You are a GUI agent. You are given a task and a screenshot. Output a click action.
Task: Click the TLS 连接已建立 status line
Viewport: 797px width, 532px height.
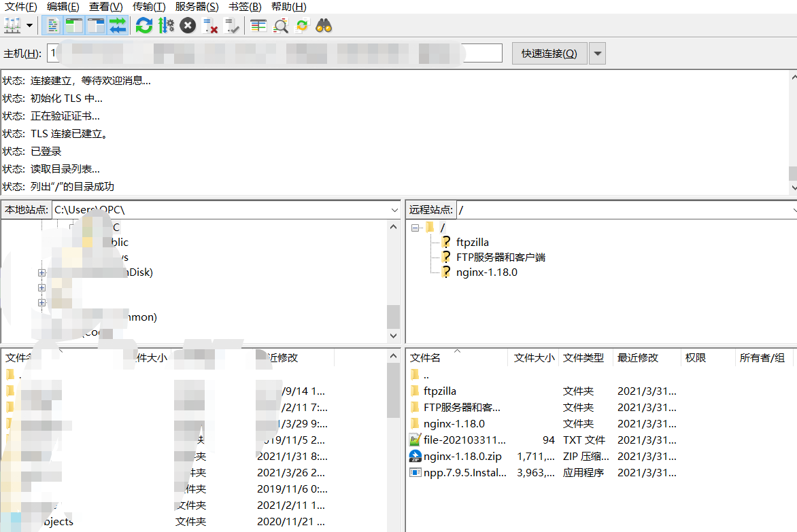click(69, 133)
